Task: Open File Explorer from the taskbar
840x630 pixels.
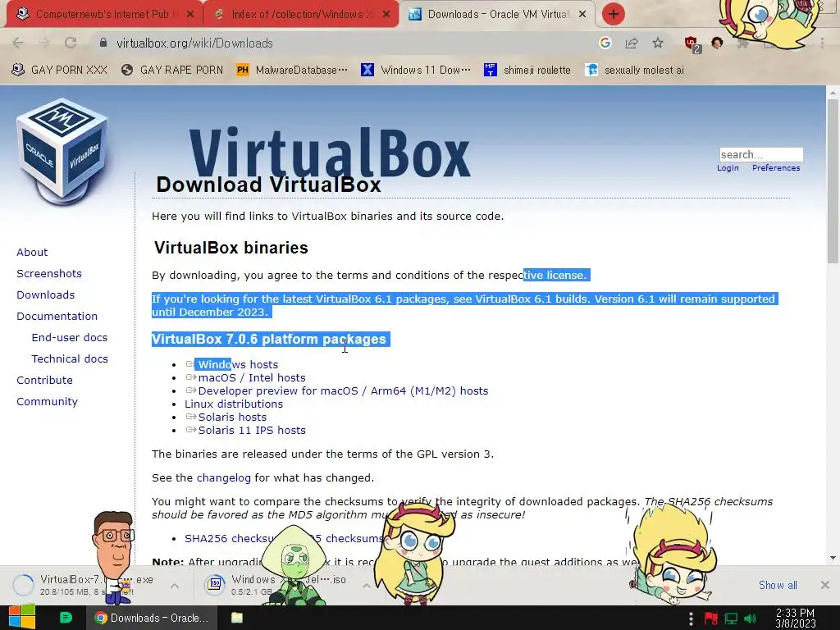Action: [x=237, y=618]
